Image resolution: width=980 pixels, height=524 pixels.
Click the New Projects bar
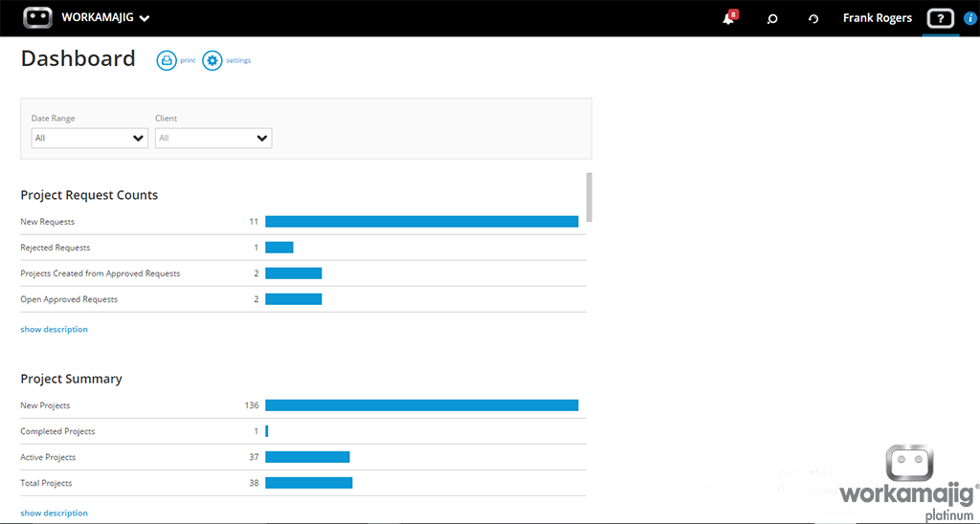pos(421,405)
